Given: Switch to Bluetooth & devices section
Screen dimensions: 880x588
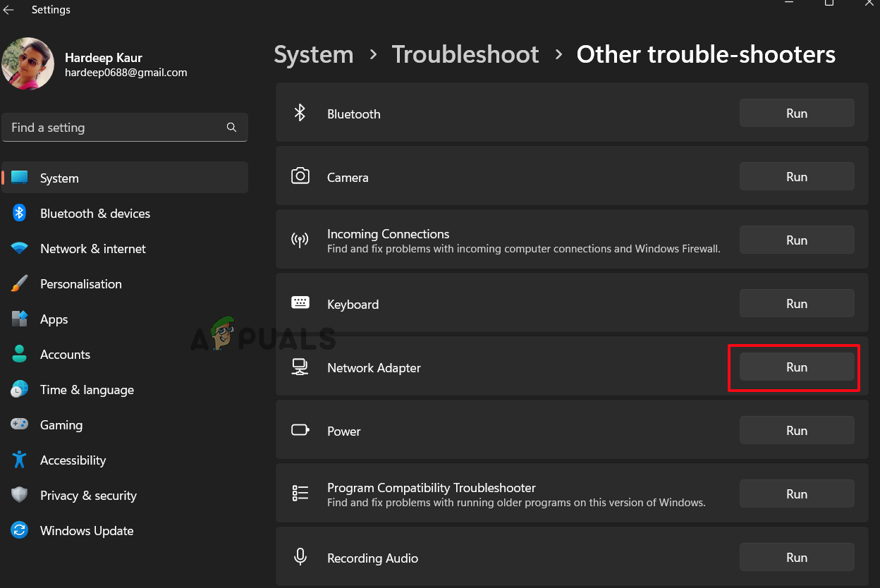Looking at the screenshot, I should click(95, 213).
